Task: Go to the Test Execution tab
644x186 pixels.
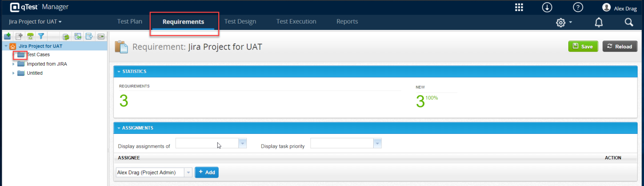Action: [x=296, y=22]
